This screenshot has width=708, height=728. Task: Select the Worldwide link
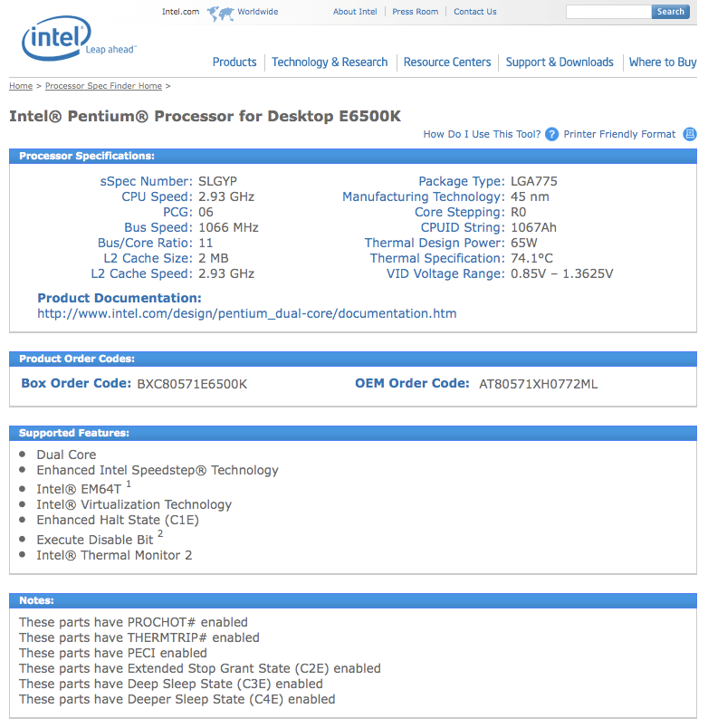click(258, 12)
